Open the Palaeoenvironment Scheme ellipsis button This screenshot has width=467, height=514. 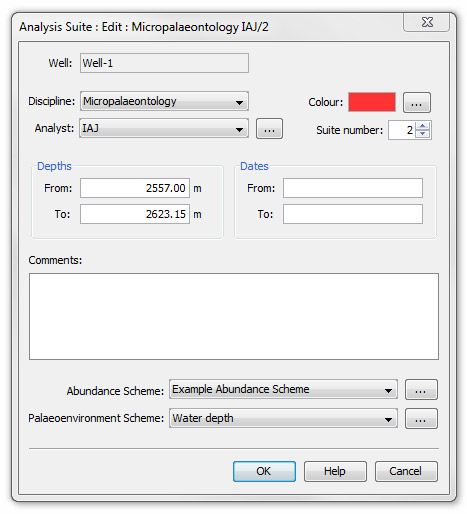[421, 419]
